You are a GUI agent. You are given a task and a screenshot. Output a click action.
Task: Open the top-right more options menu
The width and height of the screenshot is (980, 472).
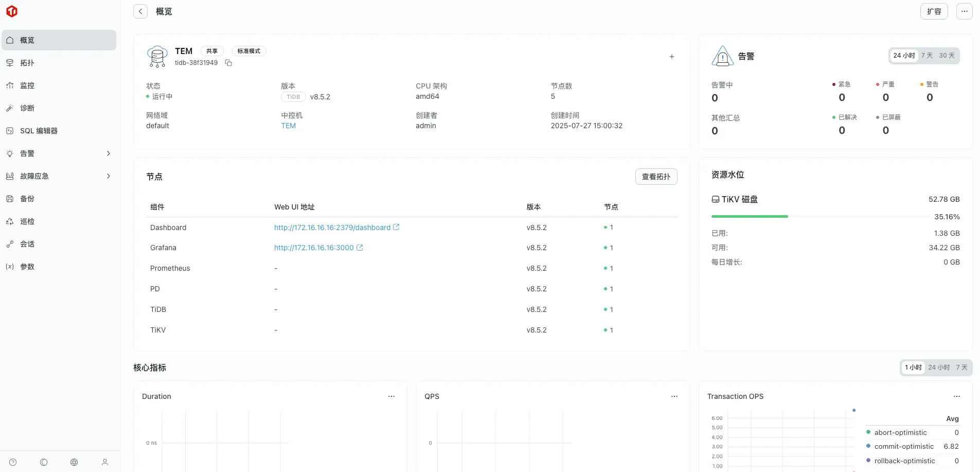click(x=965, y=11)
